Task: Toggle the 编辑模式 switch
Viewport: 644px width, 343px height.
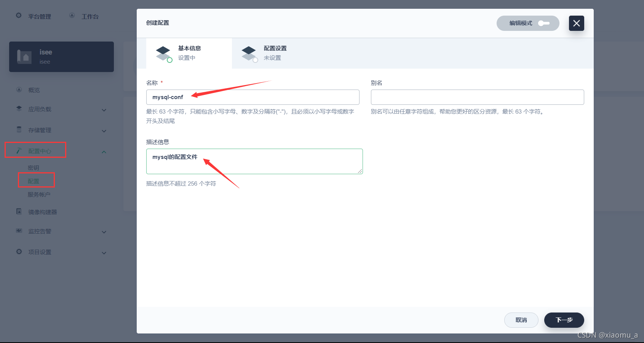Action: click(543, 23)
